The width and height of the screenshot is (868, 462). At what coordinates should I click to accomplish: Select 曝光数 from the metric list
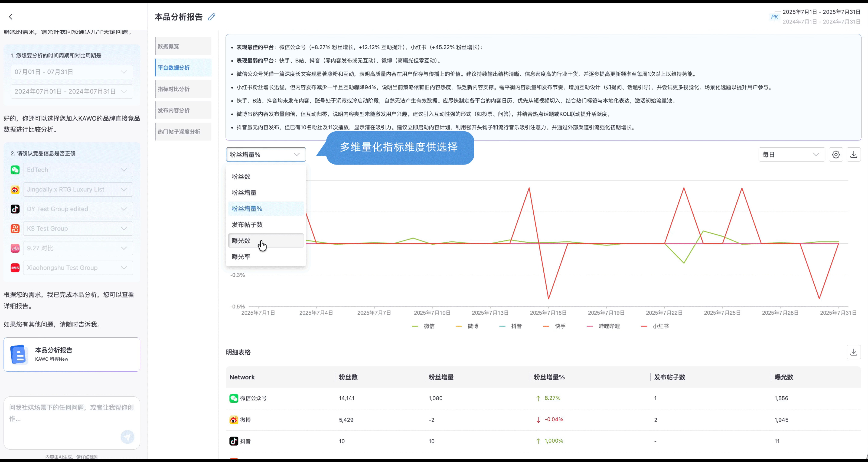click(x=241, y=241)
